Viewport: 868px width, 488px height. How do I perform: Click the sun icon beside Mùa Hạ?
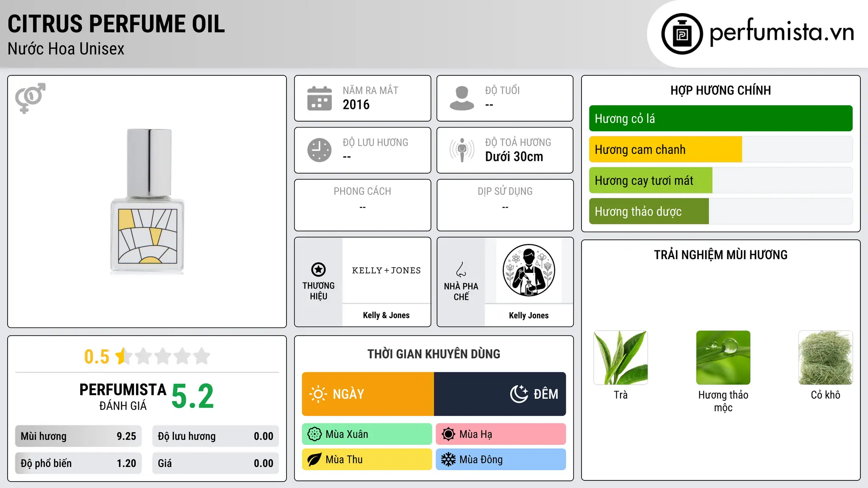point(448,434)
